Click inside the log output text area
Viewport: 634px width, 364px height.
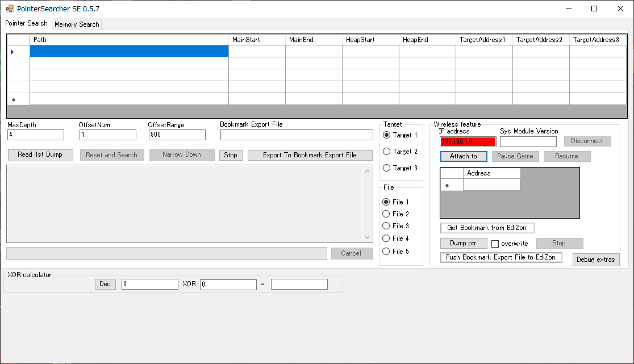click(185, 204)
